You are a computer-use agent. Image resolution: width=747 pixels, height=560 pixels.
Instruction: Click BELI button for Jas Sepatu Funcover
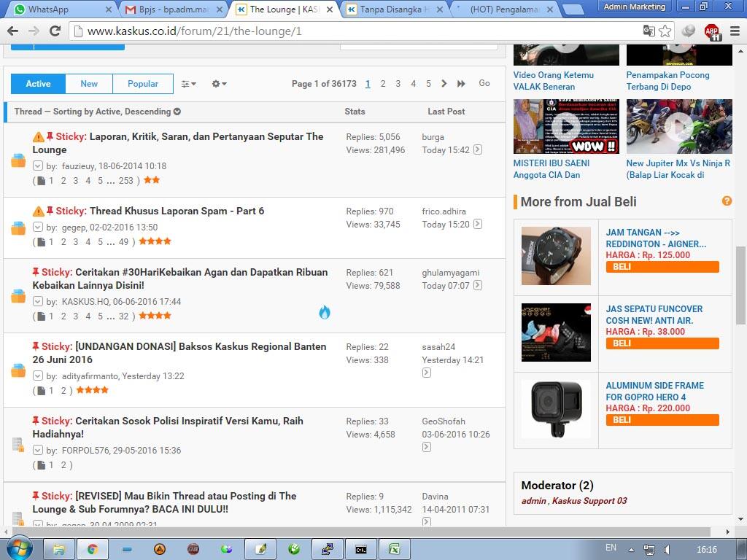(662, 343)
